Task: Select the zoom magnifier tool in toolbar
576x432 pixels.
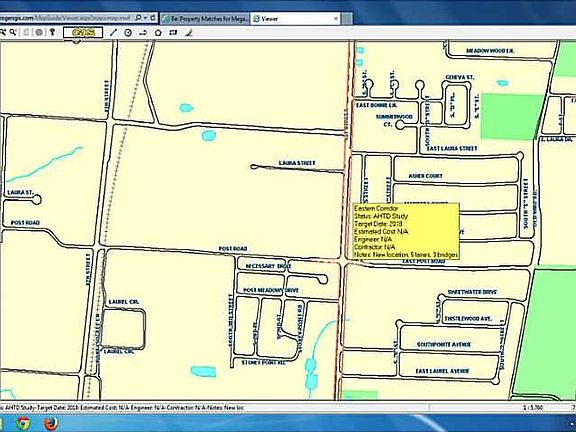Action: [13, 32]
